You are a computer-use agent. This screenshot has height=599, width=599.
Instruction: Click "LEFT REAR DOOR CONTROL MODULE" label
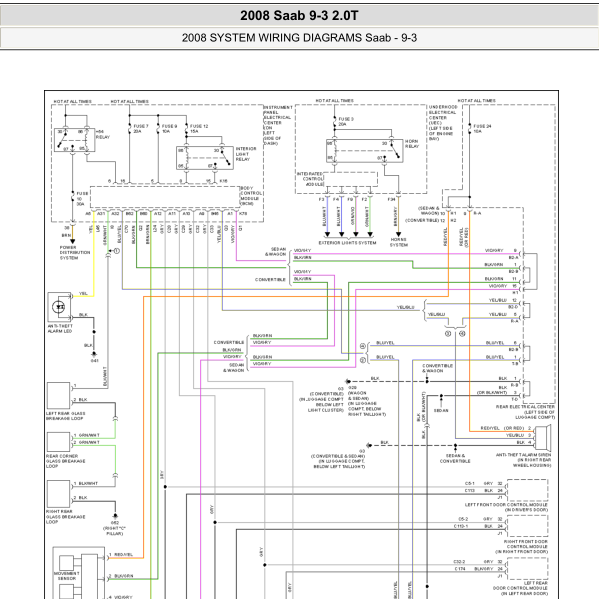point(520,585)
